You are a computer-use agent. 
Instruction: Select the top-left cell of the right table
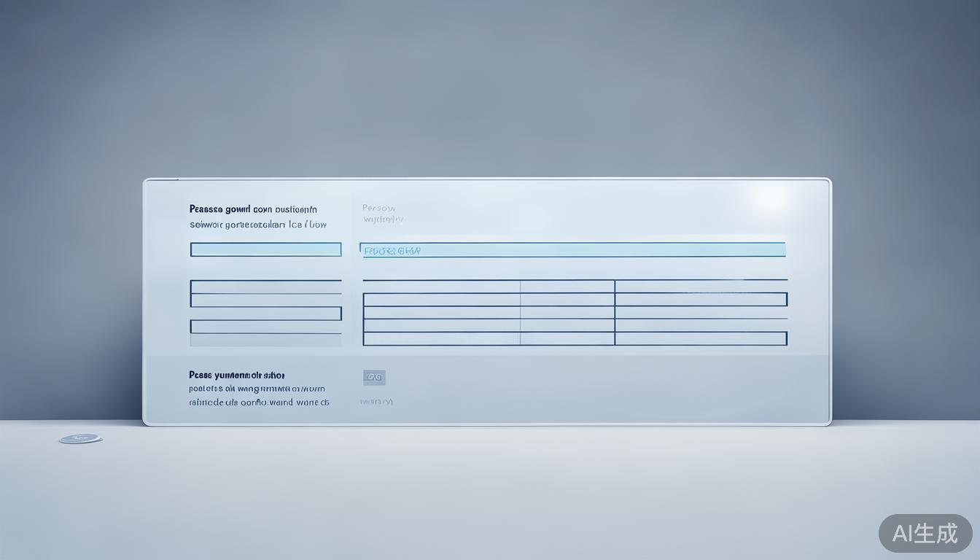pos(441,287)
